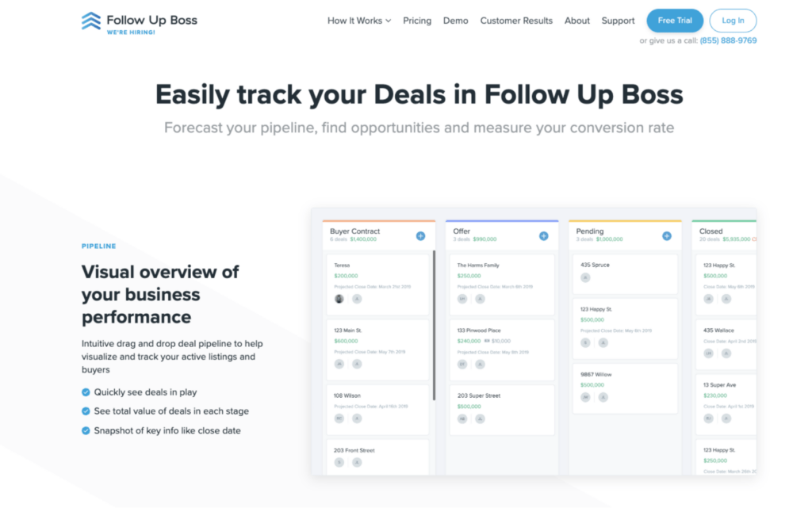Click the checkmark beside Quickly see deals in play
Image resolution: width=812 pixels, height=508 pixels.
click(x=84, y=392)
